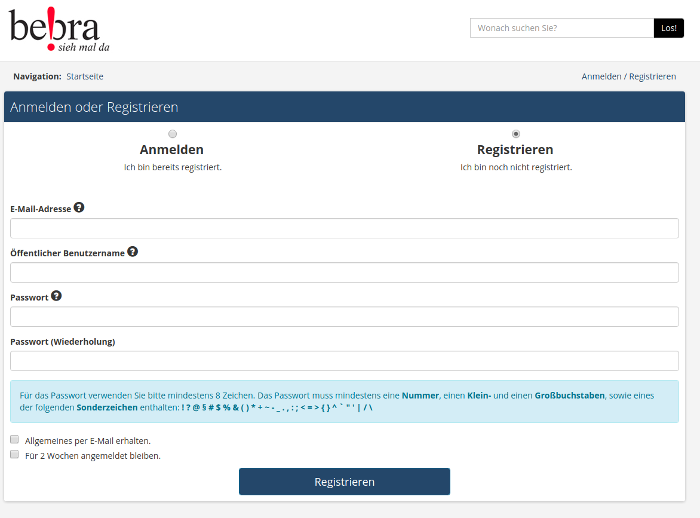Show help icon for Öffentlicher Benutzername
This screenshot has width=700, height=518.
point(133,252)
